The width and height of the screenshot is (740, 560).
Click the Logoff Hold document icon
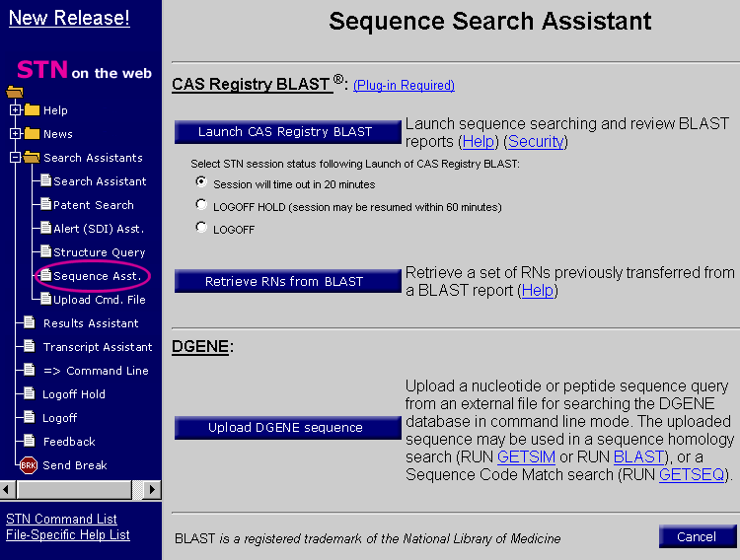30,393
